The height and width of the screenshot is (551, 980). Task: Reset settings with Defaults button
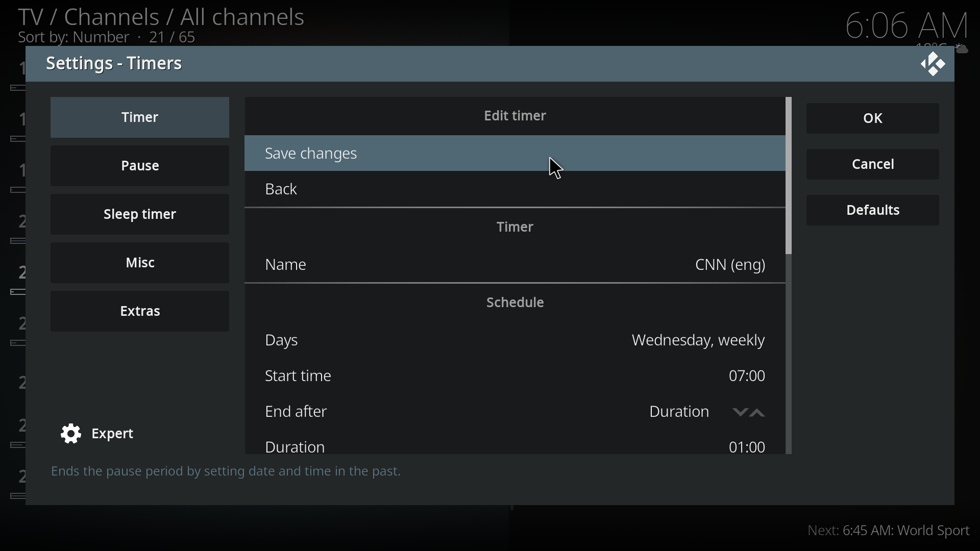coord(873,211)
